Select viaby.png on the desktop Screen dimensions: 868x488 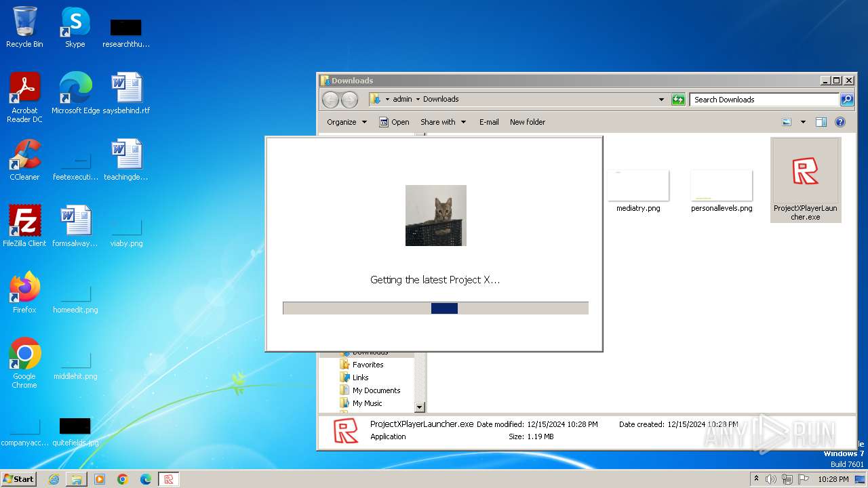tap(126, 232)
